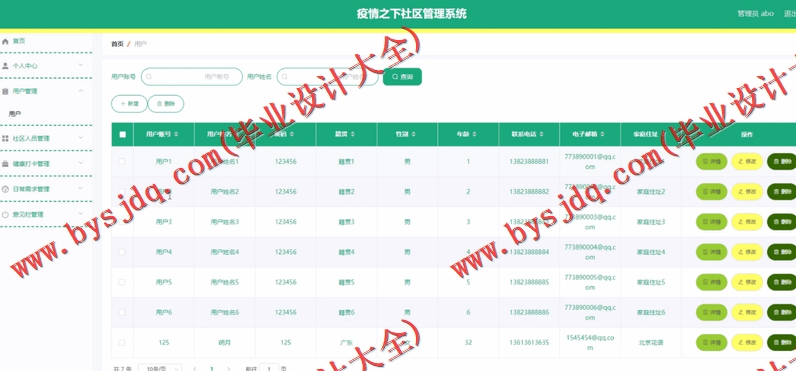The image size is (796, 371).
Task: Expand the 意见栏管理 menu chevron
Action: coord(81,214)
